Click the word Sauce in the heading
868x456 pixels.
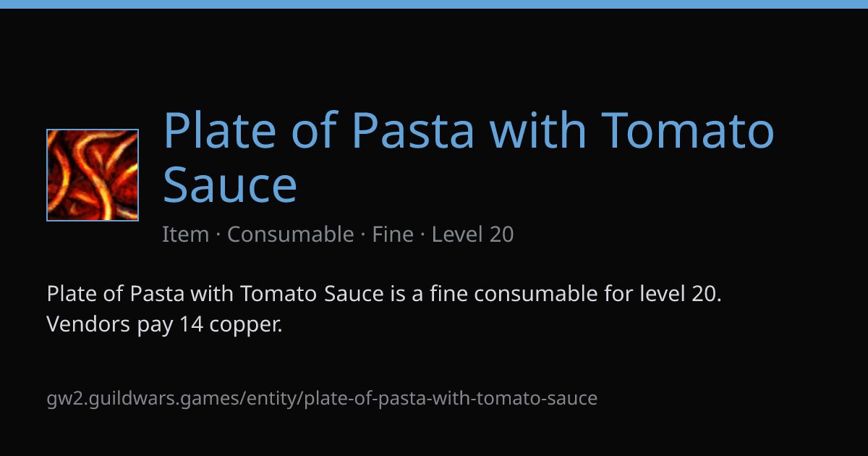click(x=230, y=185)
